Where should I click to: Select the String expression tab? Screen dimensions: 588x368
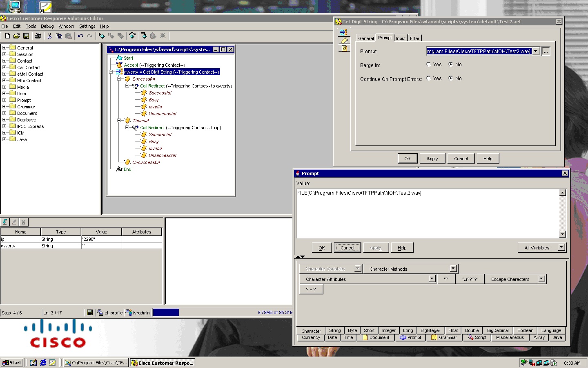click(x=335, y=330)
